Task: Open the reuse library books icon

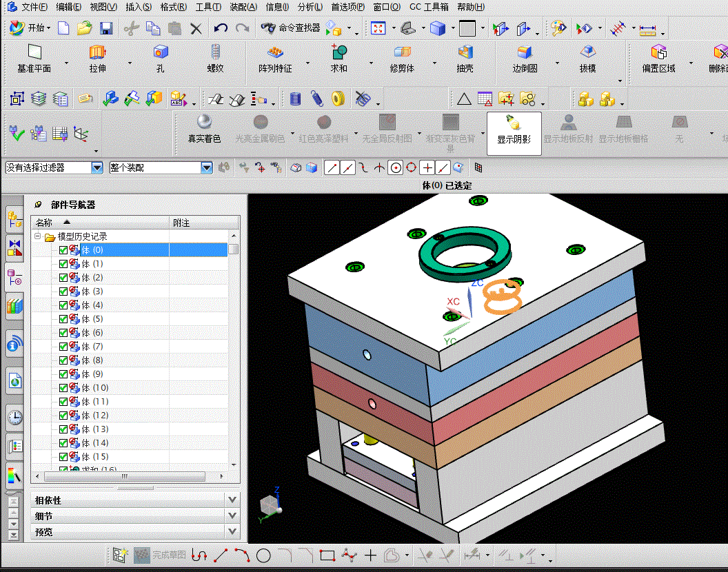Action: coord(15,307)
